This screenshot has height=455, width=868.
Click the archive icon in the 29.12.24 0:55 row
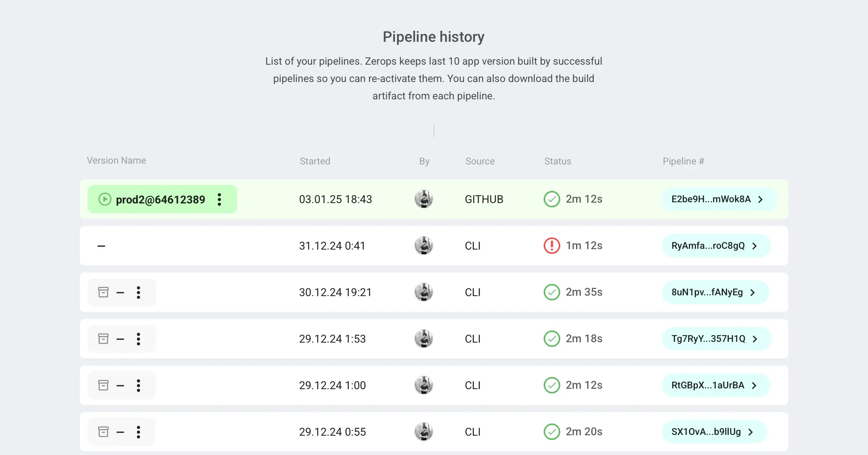click(103, 432)
